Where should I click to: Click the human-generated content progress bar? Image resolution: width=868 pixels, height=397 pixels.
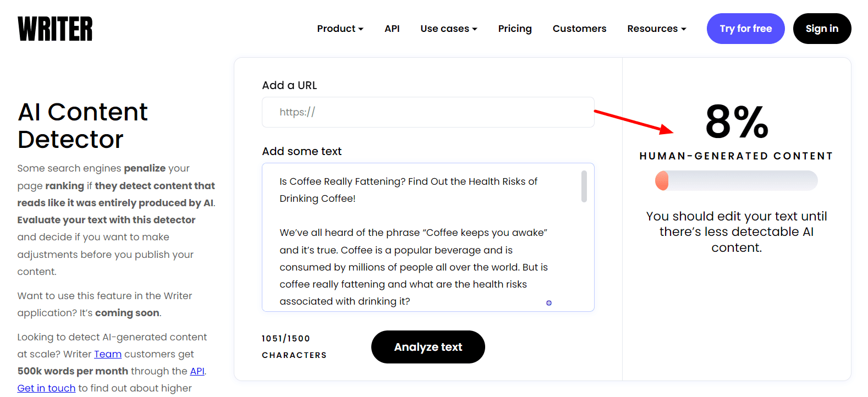click(736, 181)
